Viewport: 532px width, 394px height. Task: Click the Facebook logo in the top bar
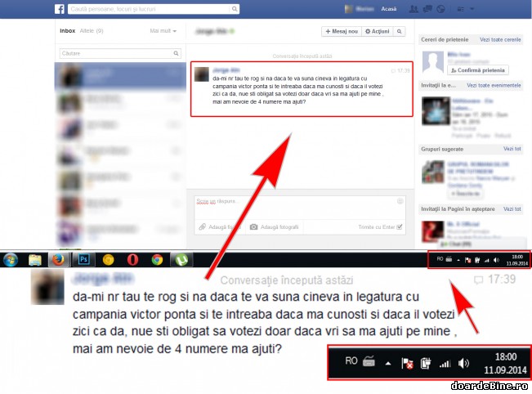60,9
